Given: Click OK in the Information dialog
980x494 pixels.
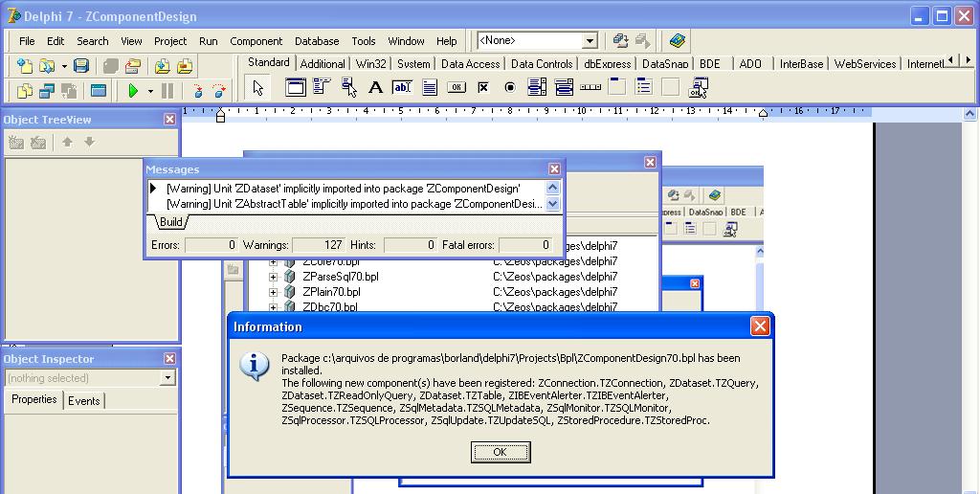Looking at the screenshot, I should tap(500, 452).
